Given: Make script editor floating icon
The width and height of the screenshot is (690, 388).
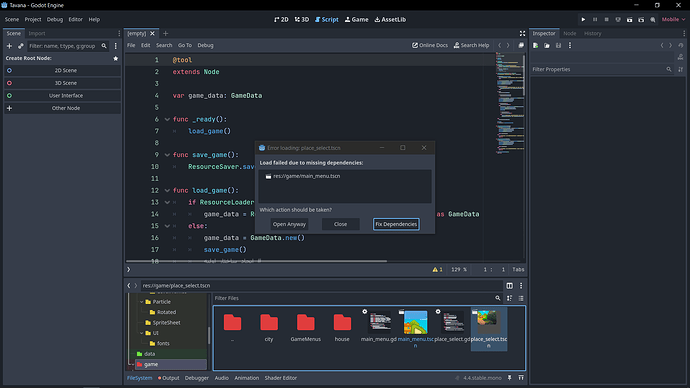Looking at the screenshot, I should click(x=521, y=45).
